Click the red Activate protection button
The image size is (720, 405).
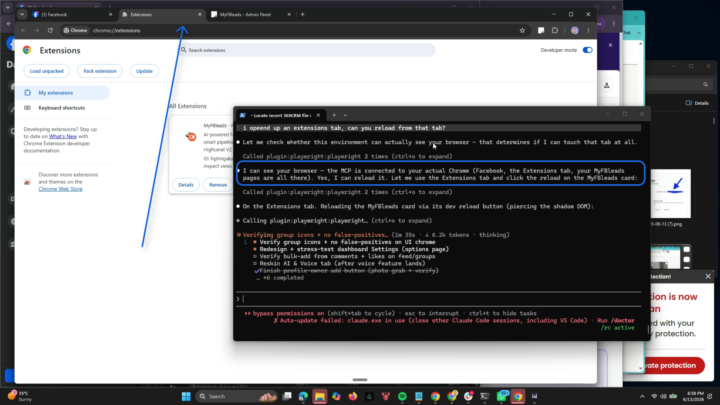coord(672,366)
